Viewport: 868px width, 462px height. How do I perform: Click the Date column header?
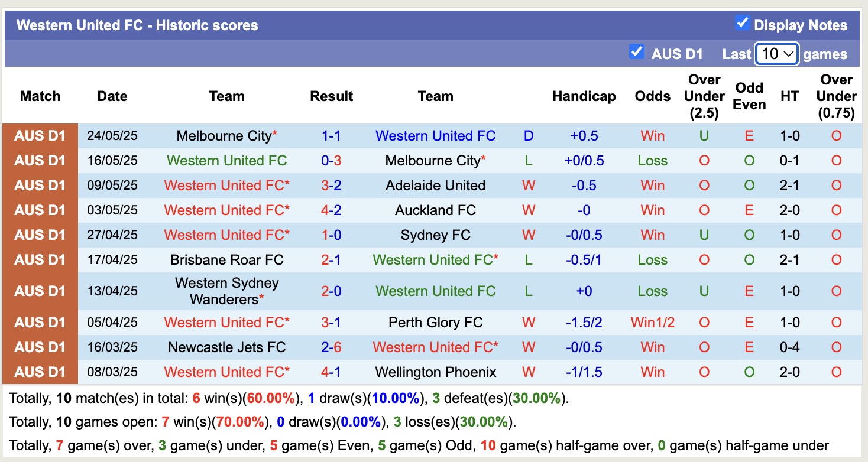click(x=112, y=96)
